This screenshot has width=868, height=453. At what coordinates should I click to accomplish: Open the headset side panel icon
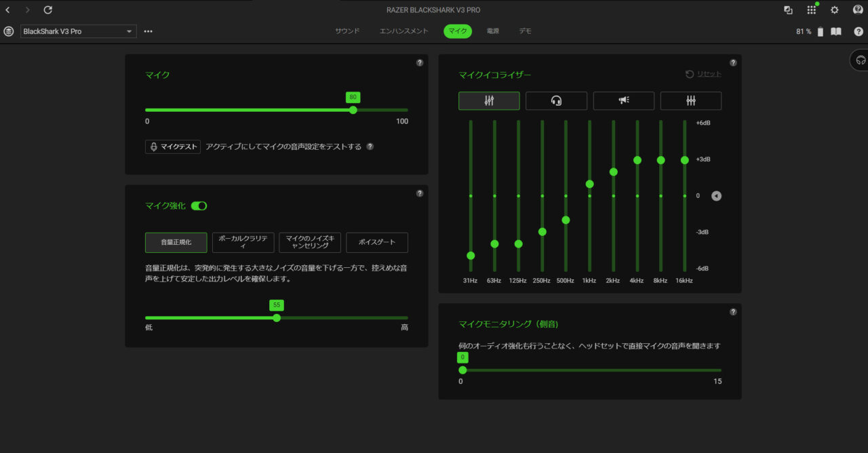[x=861, y=60]
